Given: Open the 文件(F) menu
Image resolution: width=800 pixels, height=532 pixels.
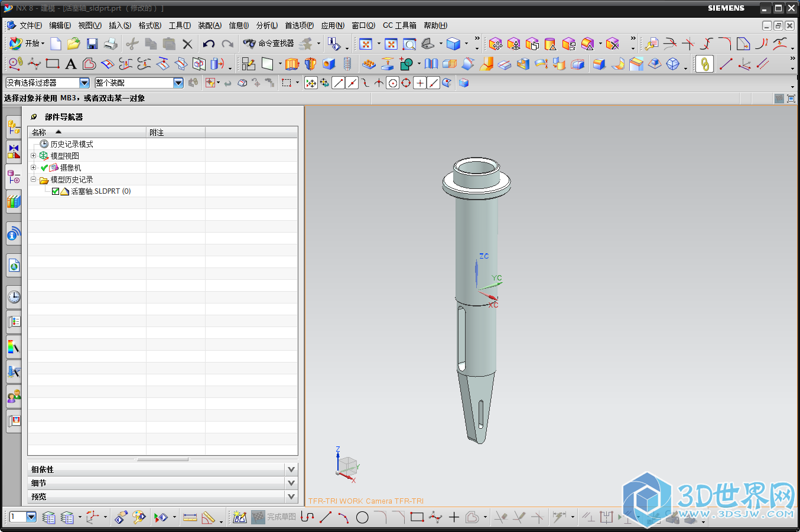Looking at the screenshot, I should point(30,25).
